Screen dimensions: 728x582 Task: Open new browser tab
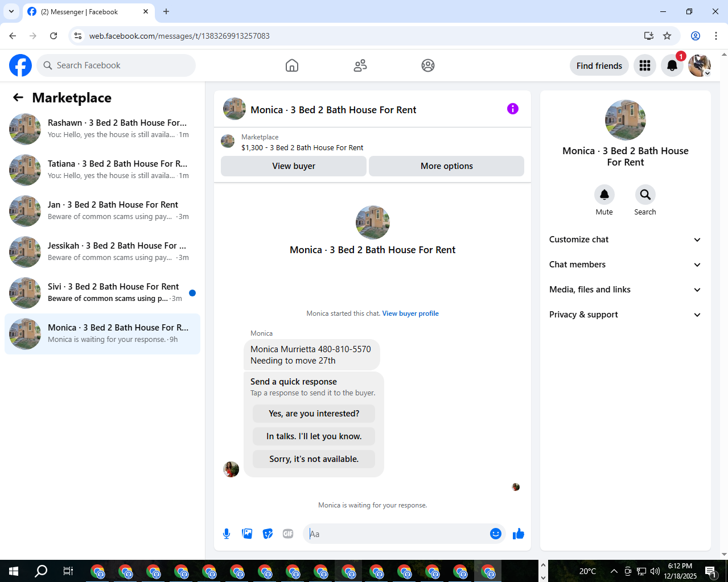166,11
